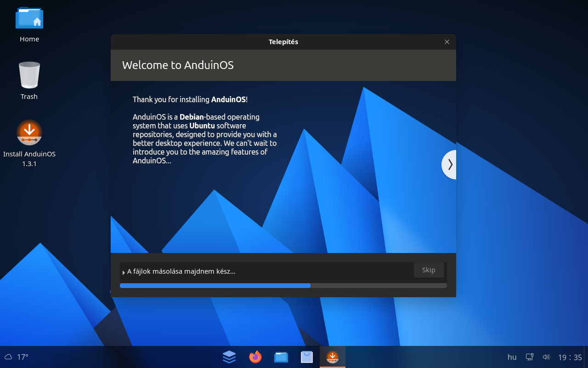Switch the hu keyboard layout indicator
This screenshot has height=368, width=588.
pos(512,357)
